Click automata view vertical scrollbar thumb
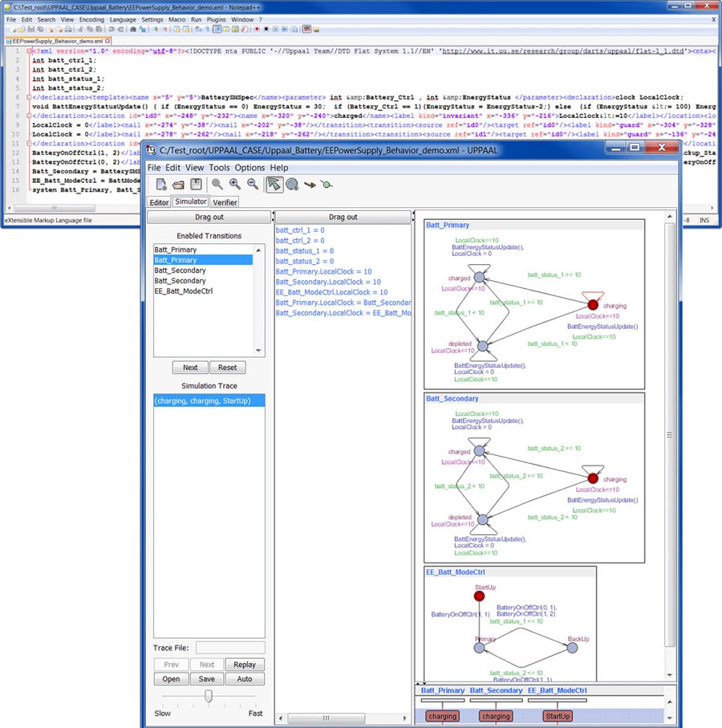The height and width of the screenshot is (728, 722). tap(670, 434)
